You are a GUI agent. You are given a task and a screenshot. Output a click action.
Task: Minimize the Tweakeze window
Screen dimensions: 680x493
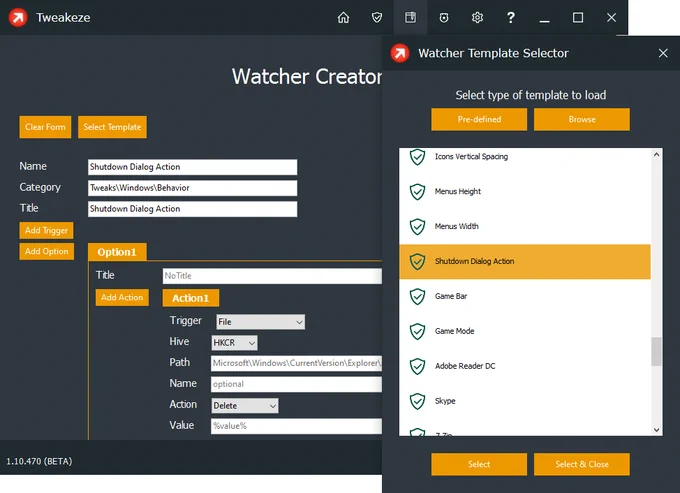coord(544,20)
